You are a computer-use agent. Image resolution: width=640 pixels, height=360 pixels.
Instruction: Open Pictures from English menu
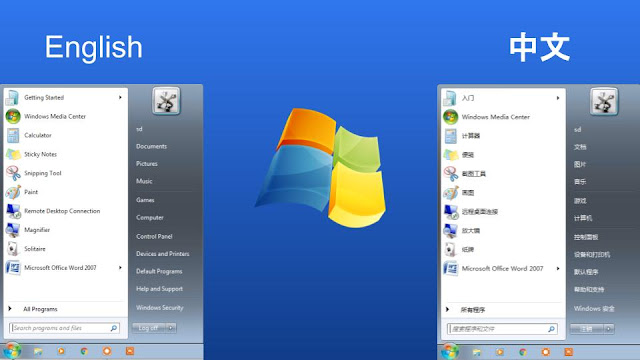tap(147, 164)
